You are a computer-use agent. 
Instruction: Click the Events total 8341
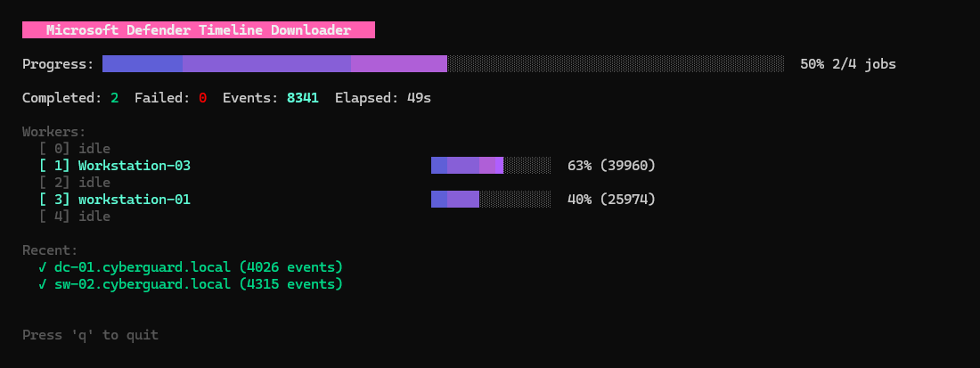[302, 98]
